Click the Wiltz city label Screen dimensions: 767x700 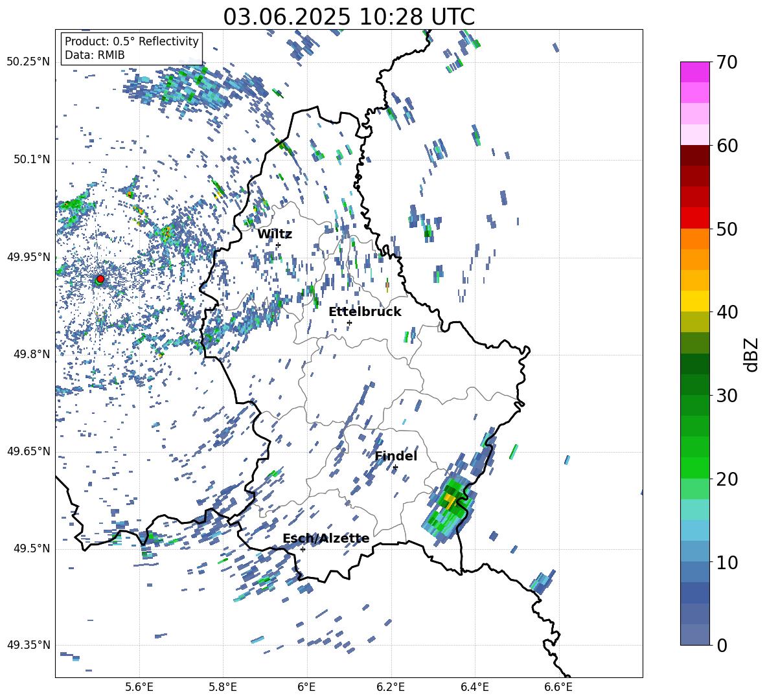click(275, 234)
